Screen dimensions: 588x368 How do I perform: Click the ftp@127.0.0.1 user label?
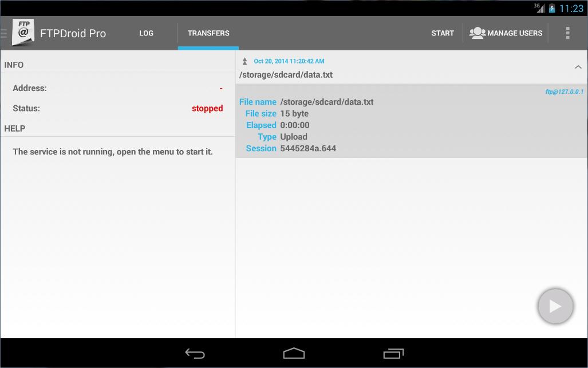[565, 92]
